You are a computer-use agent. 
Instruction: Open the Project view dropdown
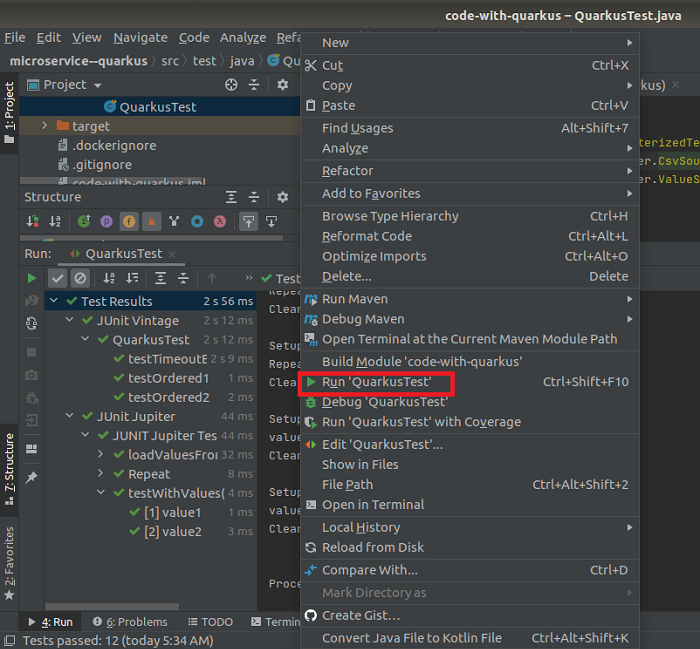(95, 85)
